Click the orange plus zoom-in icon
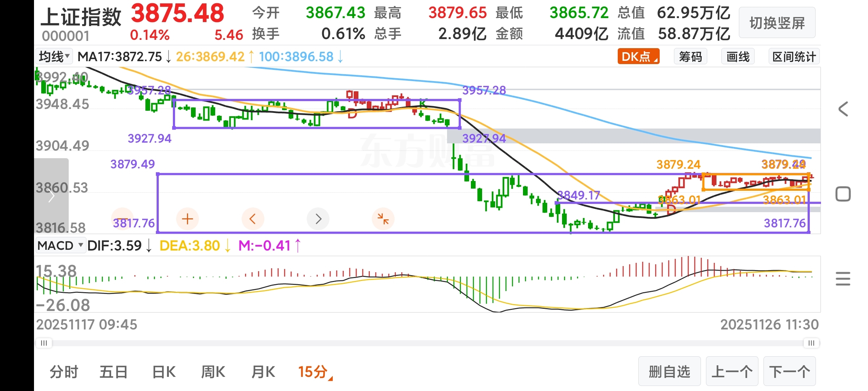 (x=187, y=219)
